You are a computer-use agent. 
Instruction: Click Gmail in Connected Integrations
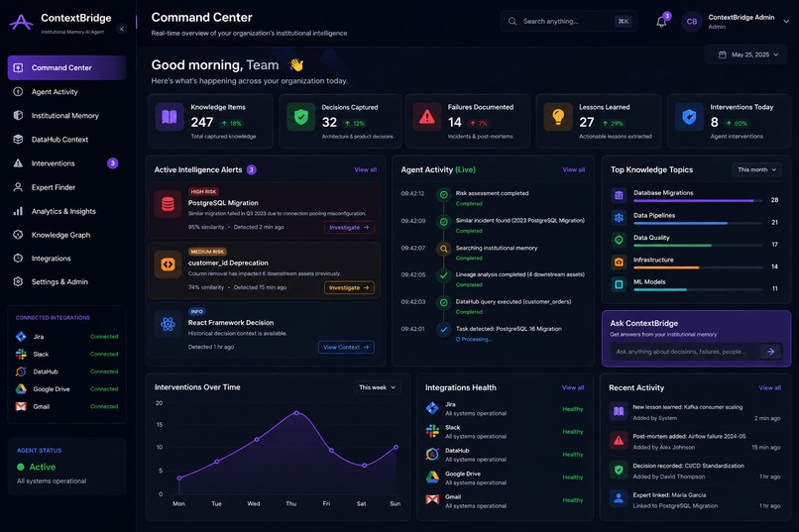coord(66,406)
